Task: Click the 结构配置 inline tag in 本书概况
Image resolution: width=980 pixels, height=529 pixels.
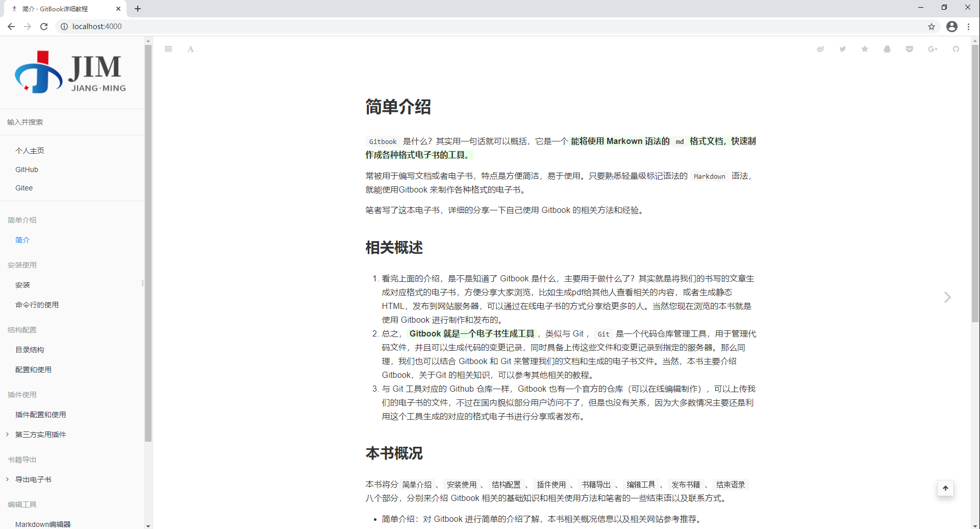Action: pyautogui.click(x=506, y=485)
